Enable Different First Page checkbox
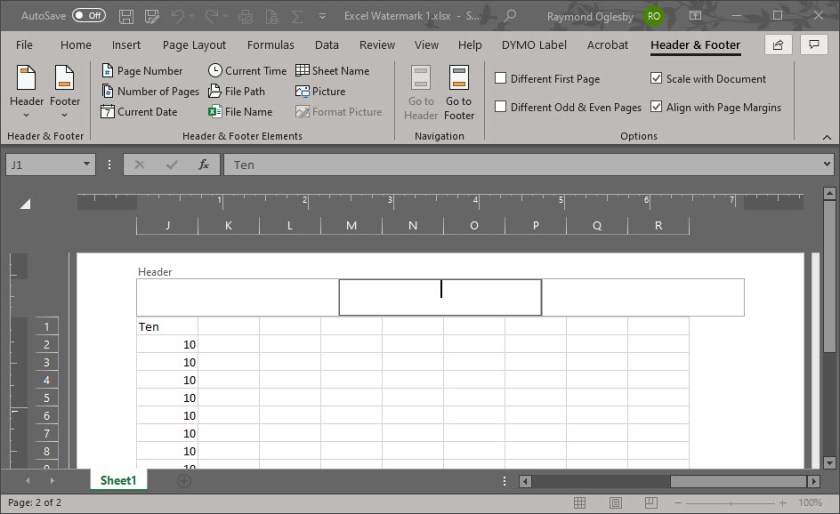The image size is (840, 514). [x=501, y=79]
